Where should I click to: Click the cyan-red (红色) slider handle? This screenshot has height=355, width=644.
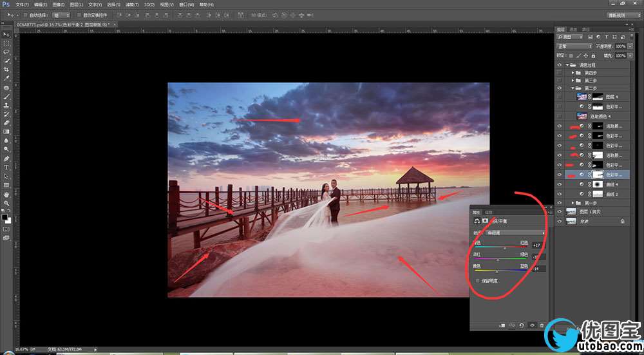pos(505,249)
